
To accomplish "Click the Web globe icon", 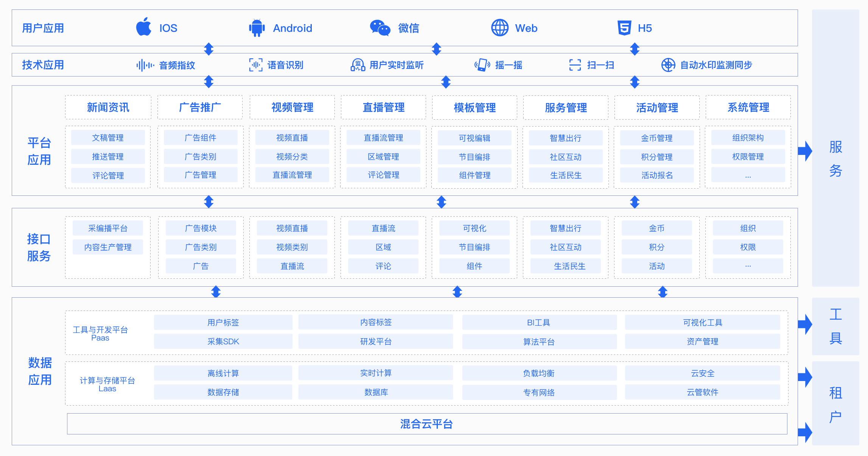I will point(499,28).
